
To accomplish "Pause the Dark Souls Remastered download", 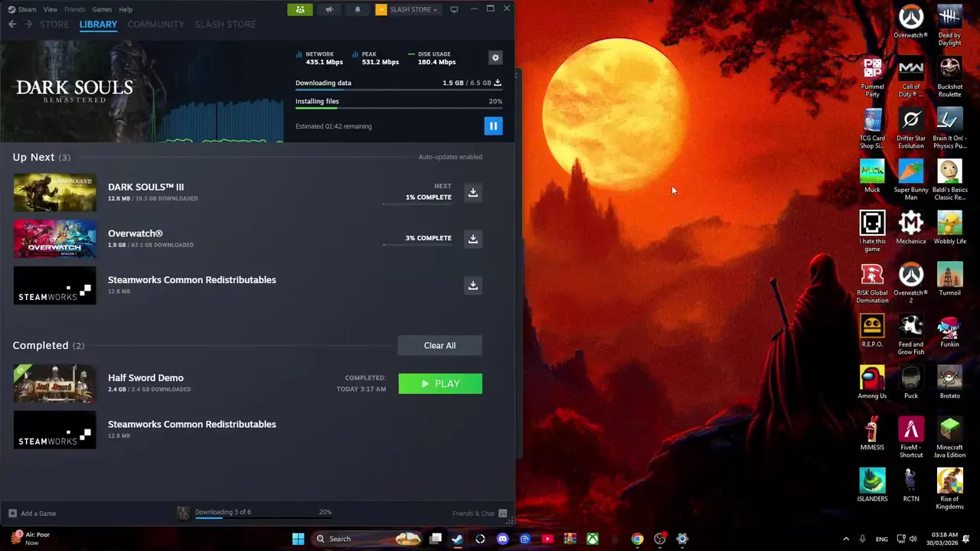I will 493,126.
